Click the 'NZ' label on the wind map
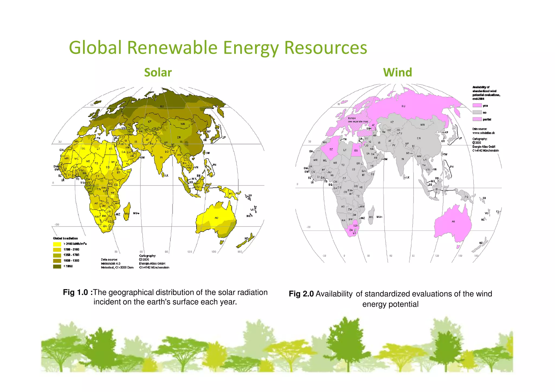The height and width of the screenshot is (392, 555). coord(481,243)
